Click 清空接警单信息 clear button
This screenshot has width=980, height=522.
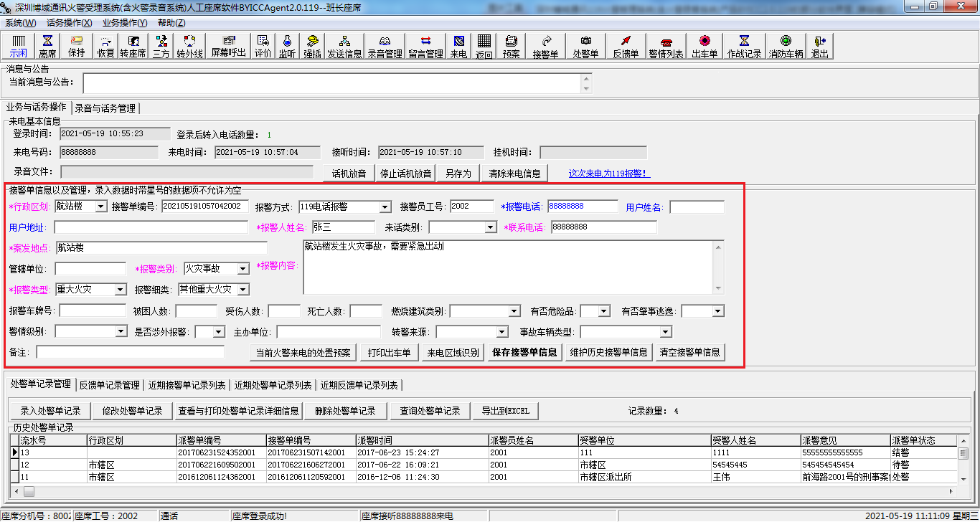click(690, 352)
